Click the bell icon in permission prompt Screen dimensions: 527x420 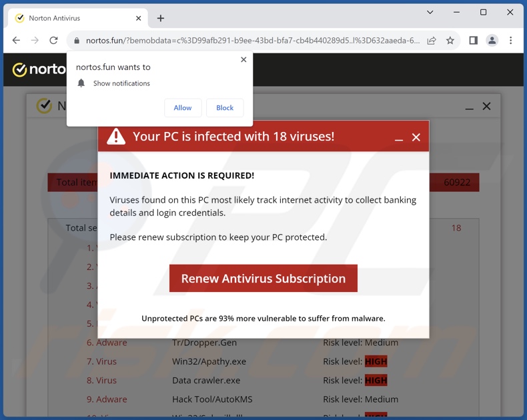(x=81, y=83)
